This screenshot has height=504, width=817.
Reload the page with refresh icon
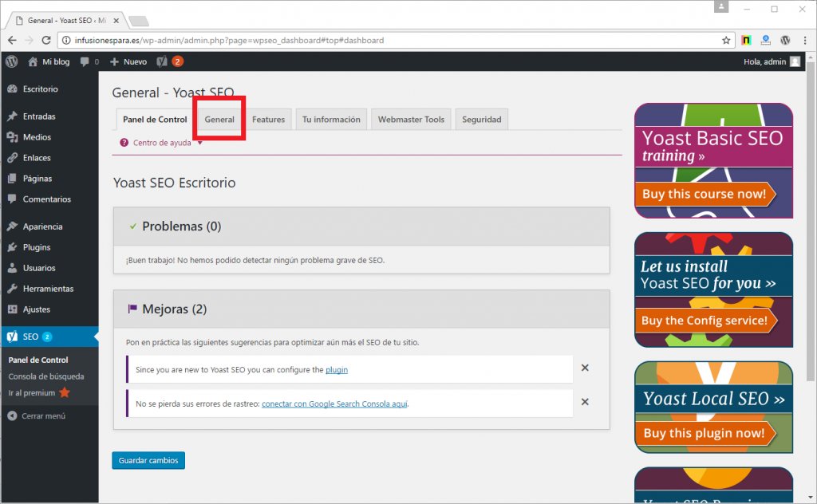click(45, 40)
